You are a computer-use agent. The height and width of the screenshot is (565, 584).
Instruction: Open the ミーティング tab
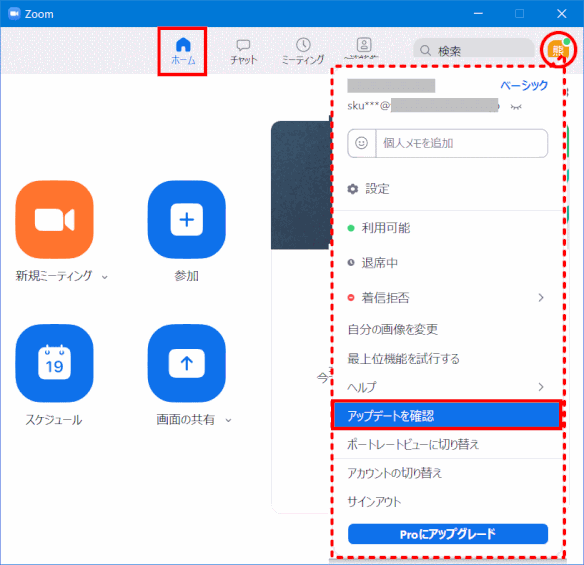303,51
